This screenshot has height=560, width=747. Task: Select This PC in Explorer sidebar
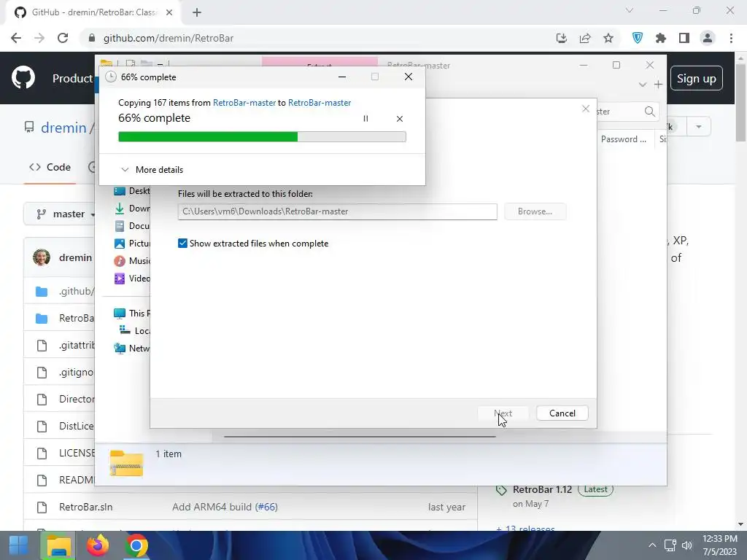132,314
